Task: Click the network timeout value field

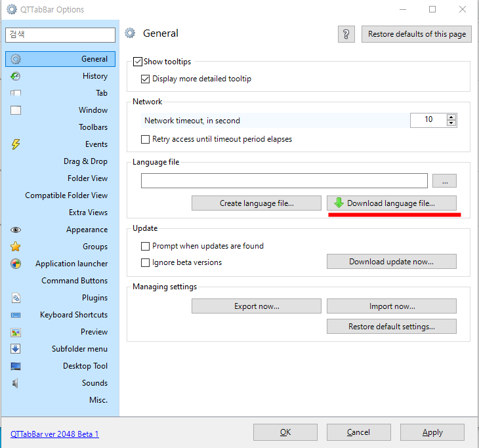Action: pos(428,120)
